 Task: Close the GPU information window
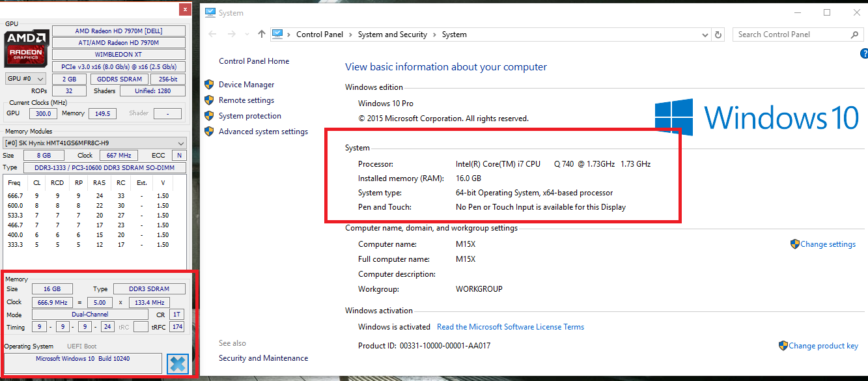click(x=186, y=10)
